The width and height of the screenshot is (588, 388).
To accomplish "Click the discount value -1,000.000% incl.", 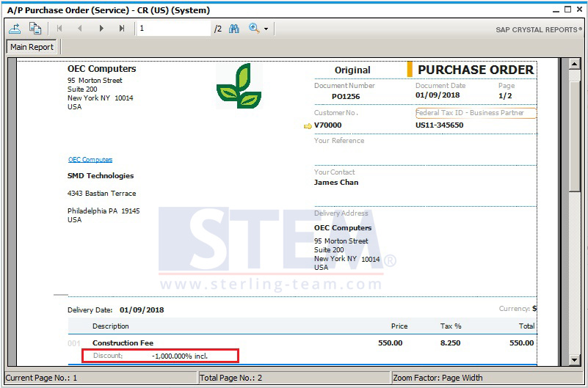I will pyautogui.click(x=180, y=356).
